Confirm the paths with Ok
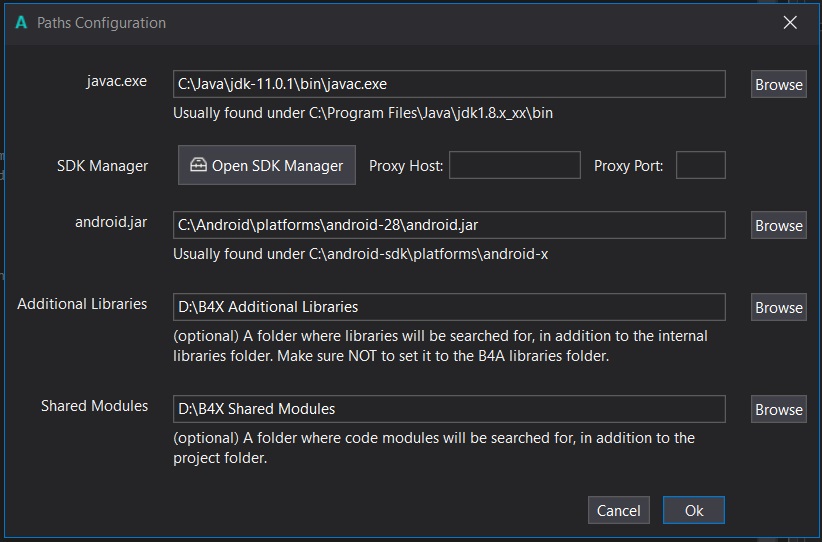The width and height of the screenshot is (822, 542). pyautogui.click(x=693, y=510)
